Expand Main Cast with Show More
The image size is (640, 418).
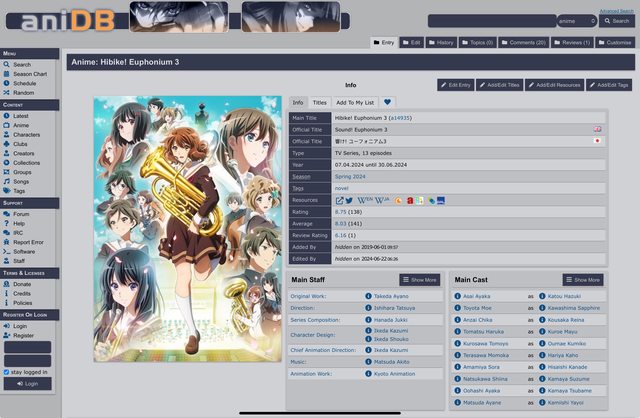583,280
